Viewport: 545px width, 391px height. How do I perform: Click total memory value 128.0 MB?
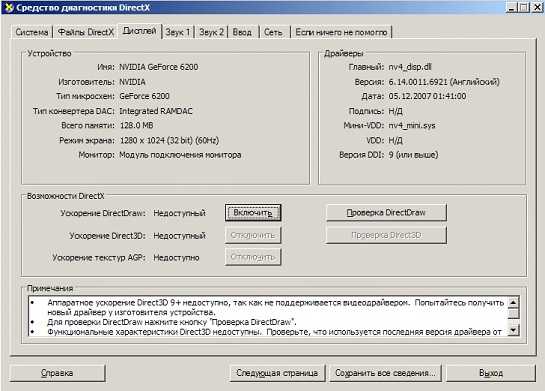pyautogui.click(x=136, y=125)
